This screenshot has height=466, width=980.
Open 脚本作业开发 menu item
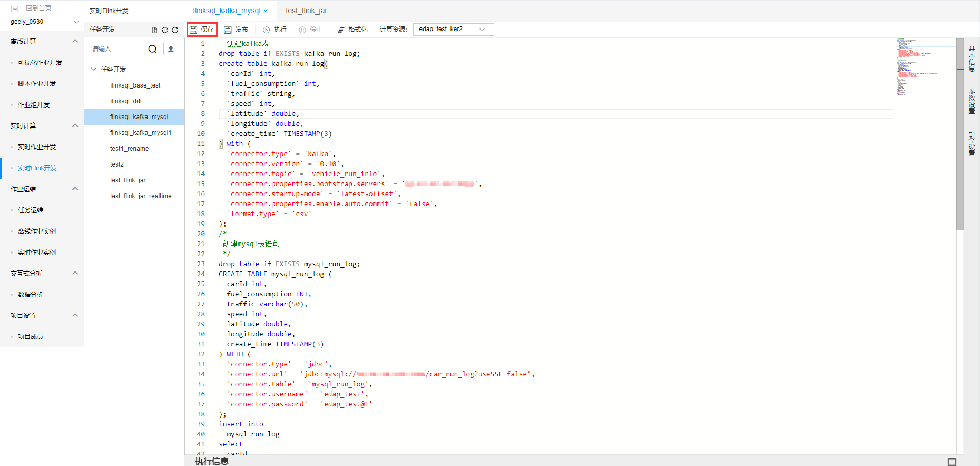pyautogui.click(x=37, y=84)
